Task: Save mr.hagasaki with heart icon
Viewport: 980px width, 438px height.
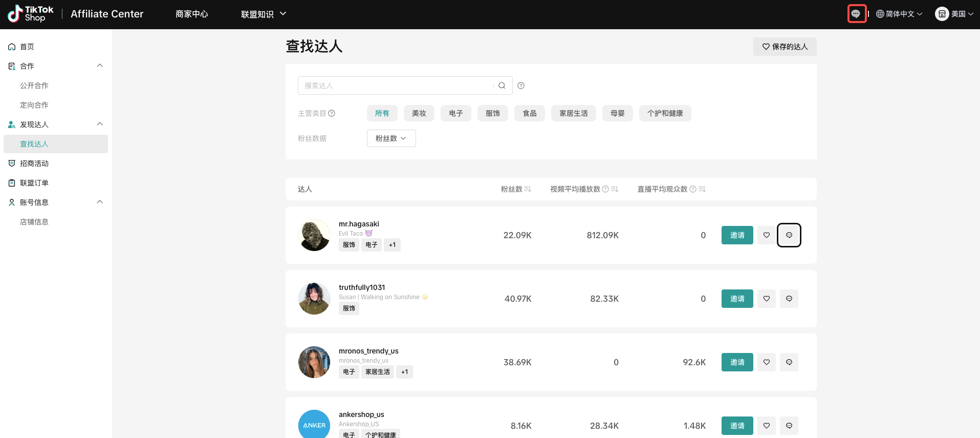Action: click(766, 235)
